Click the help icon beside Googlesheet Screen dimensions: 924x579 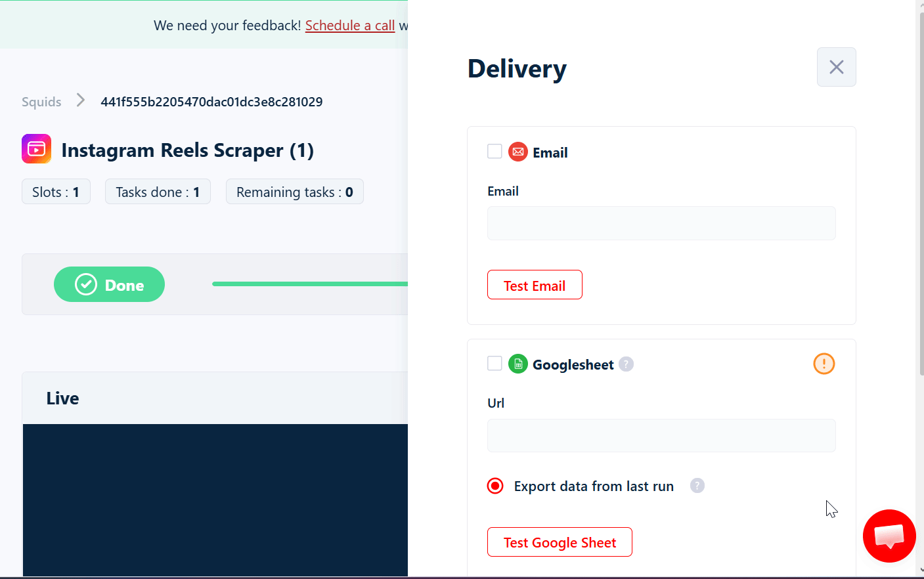click(x=626, y=364)
